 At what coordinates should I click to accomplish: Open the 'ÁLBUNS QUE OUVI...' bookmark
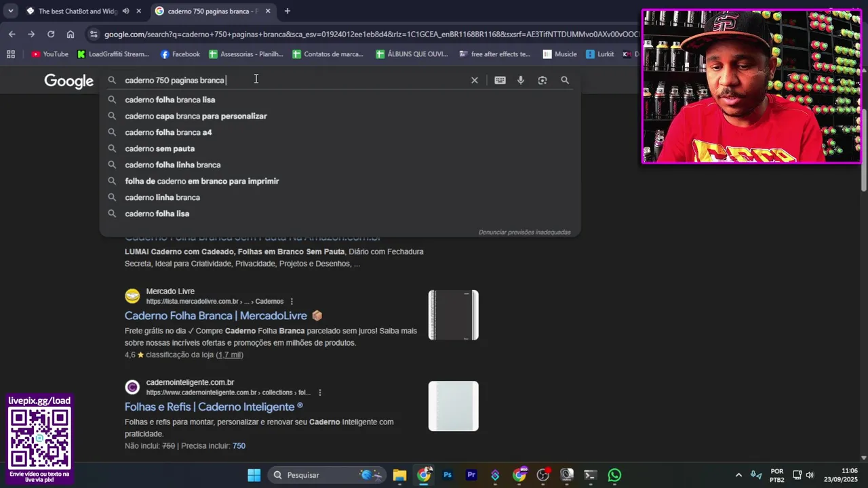412,54
